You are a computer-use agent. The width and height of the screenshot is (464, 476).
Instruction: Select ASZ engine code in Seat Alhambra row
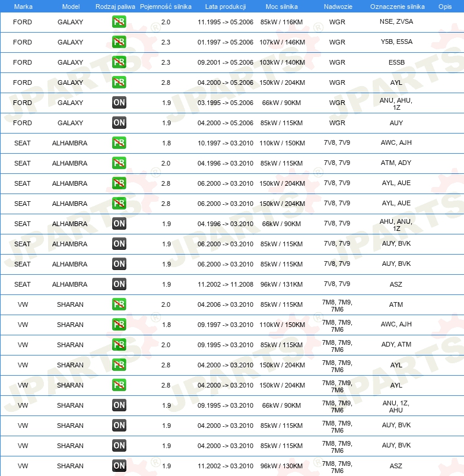click(396, 284)
